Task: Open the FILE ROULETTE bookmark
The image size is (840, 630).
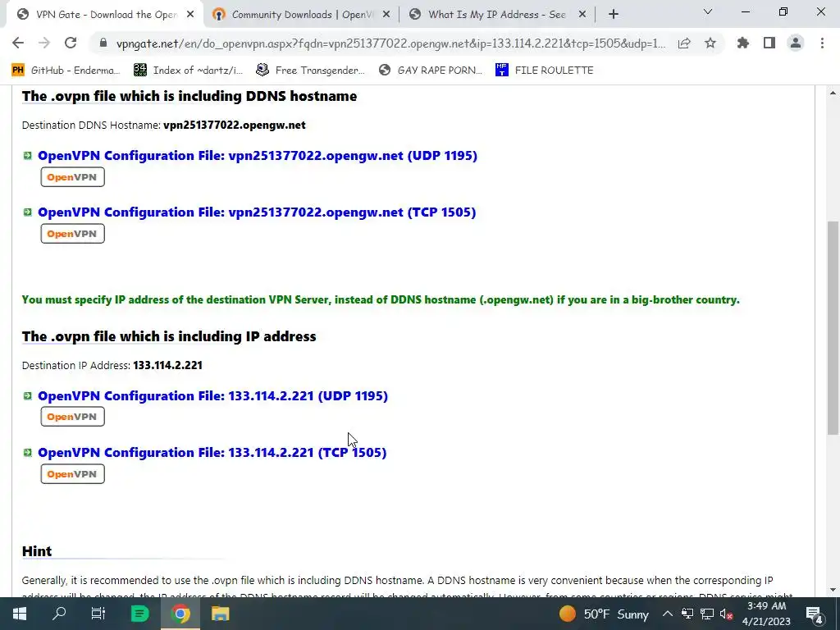Action: (545, 71)
